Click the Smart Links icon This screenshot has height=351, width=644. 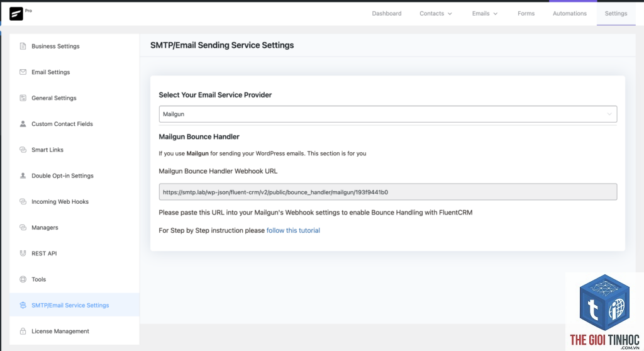click(x=23, y=150)
